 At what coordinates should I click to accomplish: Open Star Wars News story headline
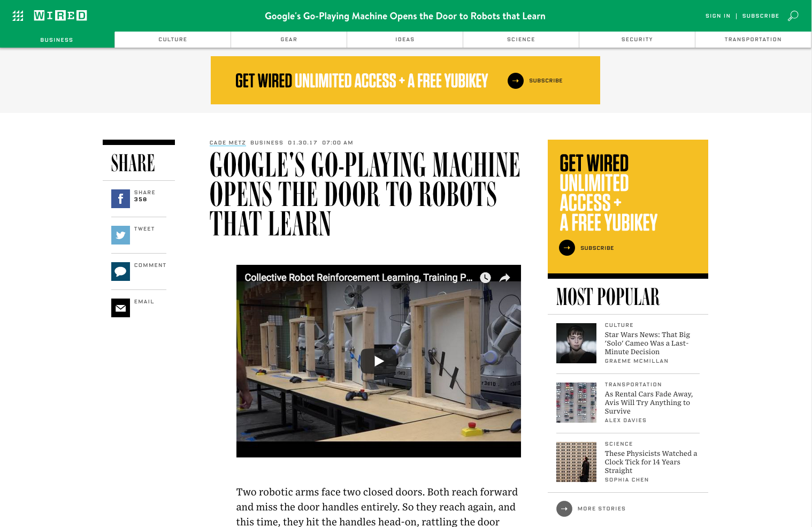click(647, 343)
